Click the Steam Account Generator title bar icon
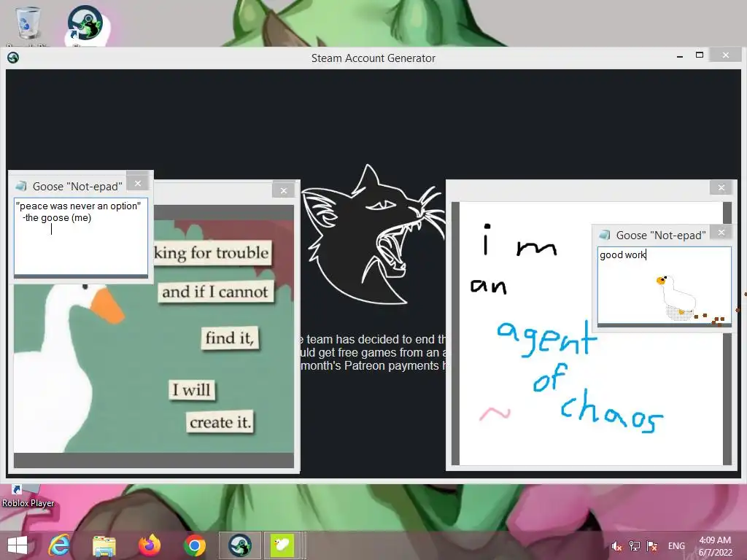Screen dimensions: 747x560 [x=13, y=58]
